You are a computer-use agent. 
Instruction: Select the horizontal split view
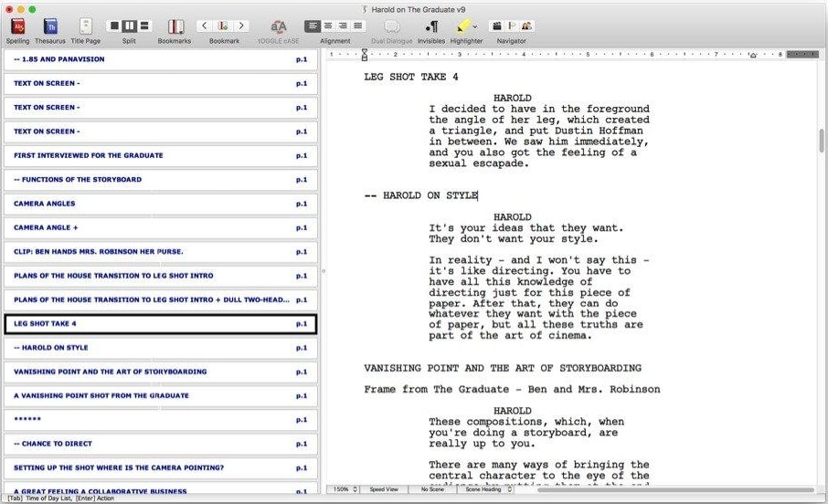(x=144, y=26)
